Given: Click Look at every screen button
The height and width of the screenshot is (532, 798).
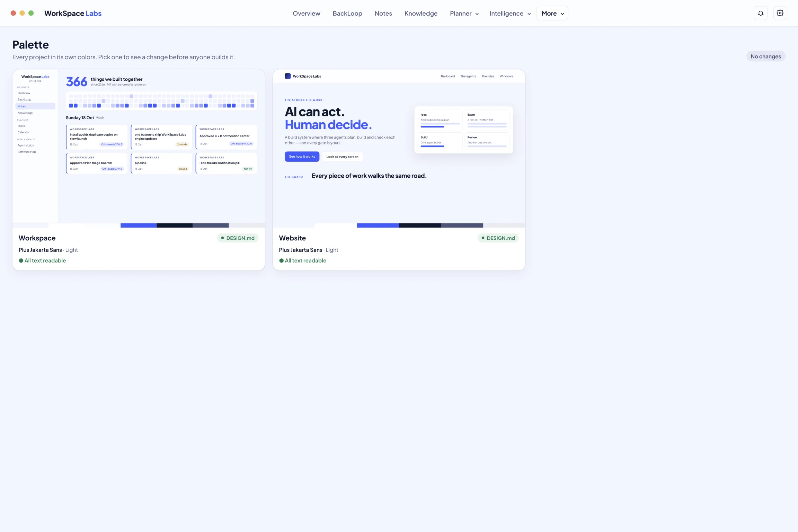Looking at the screenshot, I should point(342,157).
